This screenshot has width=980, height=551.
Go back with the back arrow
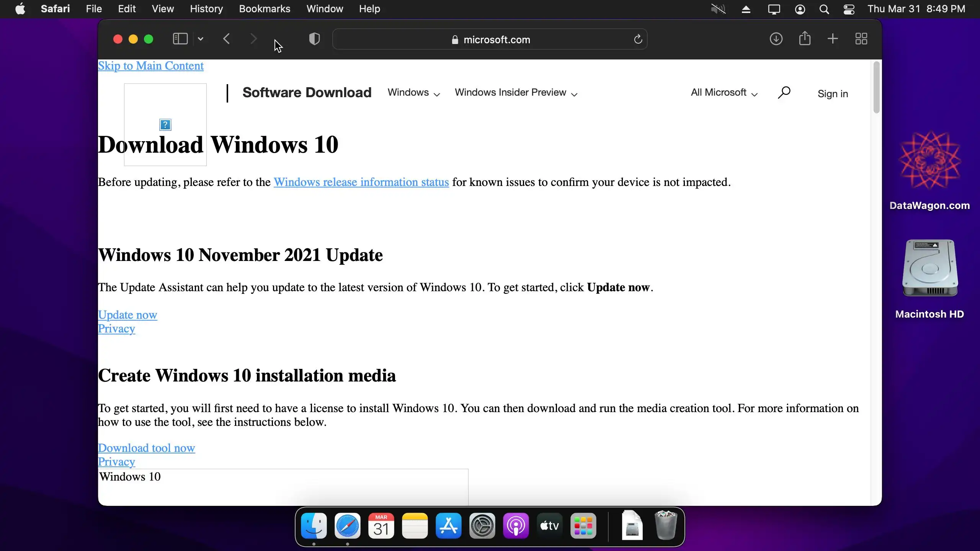227,39
